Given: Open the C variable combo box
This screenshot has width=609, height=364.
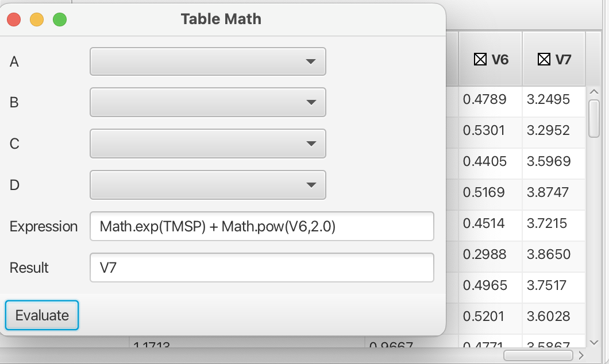Looking at the screenshot, I should [207, 144].
